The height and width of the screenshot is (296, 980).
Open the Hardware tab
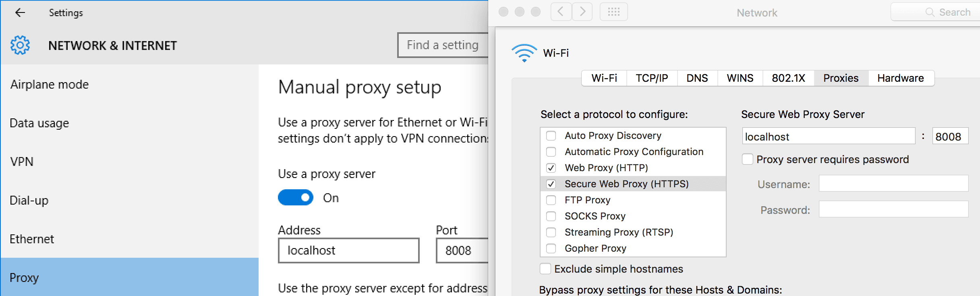tap(901, 78)
